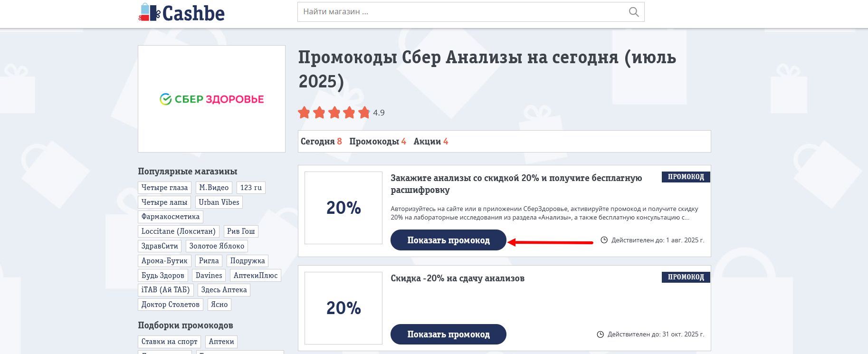Open the 'Подружка' store tag
Screen dimensions: 868x354
click(248, 261)
